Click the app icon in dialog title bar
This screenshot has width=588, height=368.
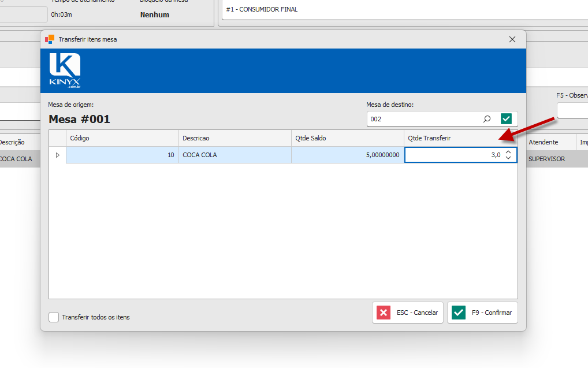[50, 39]
